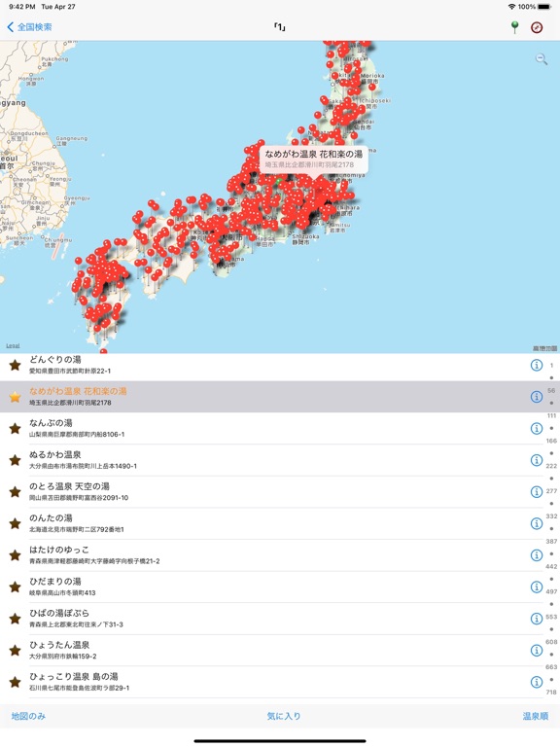The image size is (560, 747).
Task: Jump to index 608 in the section index
Action: [551, 642]
